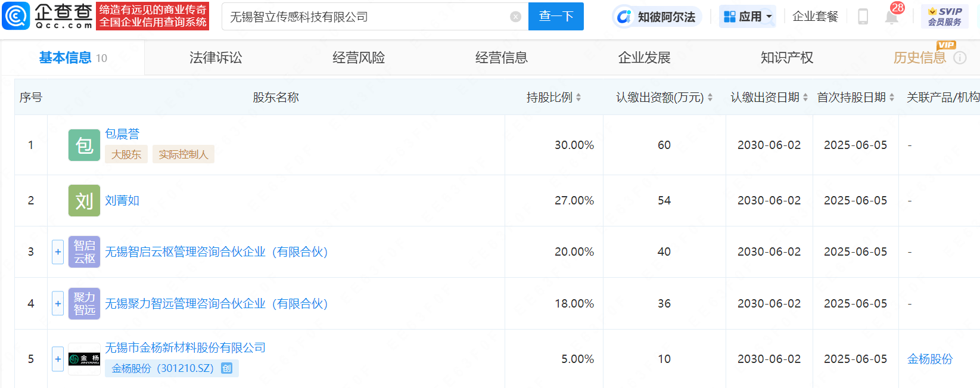Click the Qcc.com logo icon
980x388 pixels.
pos(16,16)
